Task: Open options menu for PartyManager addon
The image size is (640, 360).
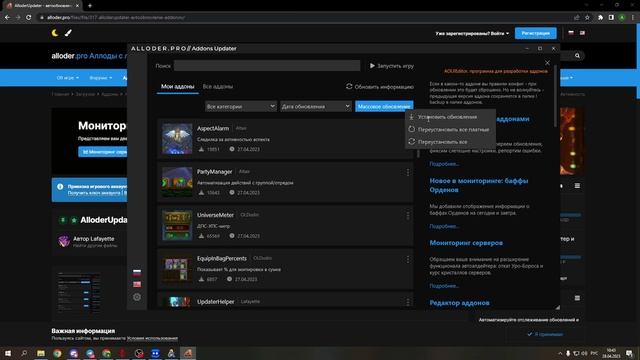Action: pos(408,172)
